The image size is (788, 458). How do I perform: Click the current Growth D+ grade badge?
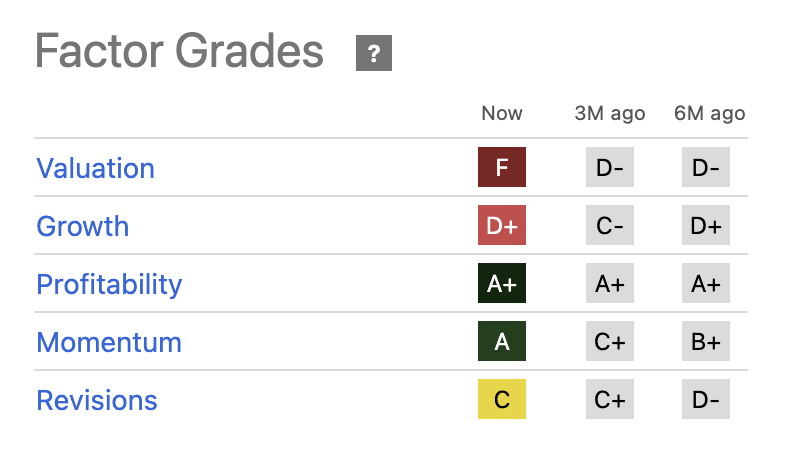click(502, 225)
